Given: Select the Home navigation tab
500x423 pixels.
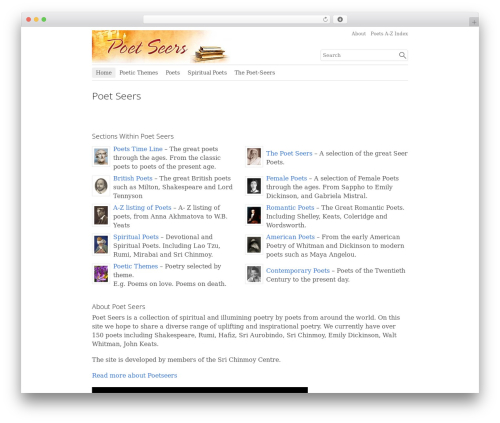Looking at the screenshot, I should tap(104, 72).
